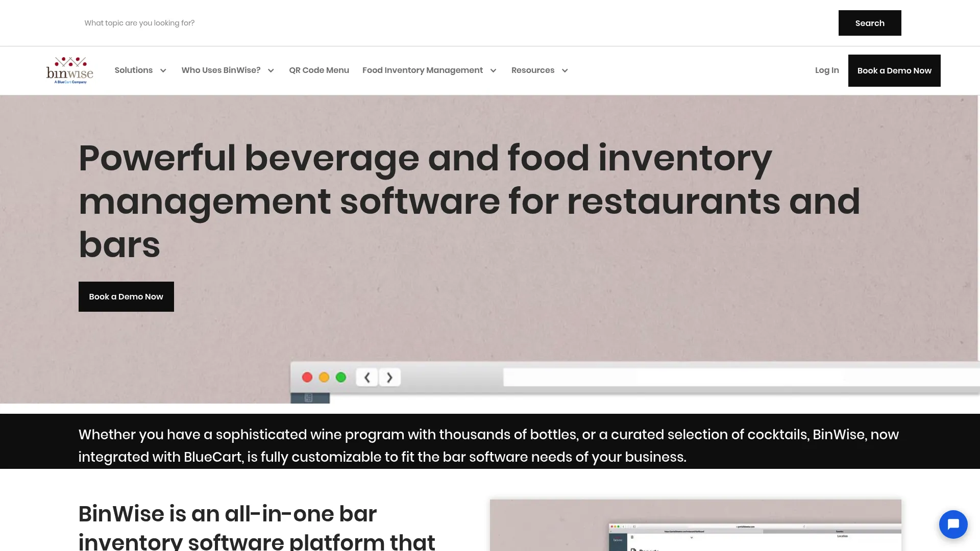Go to QR Code Menu page

pos(319,70)
